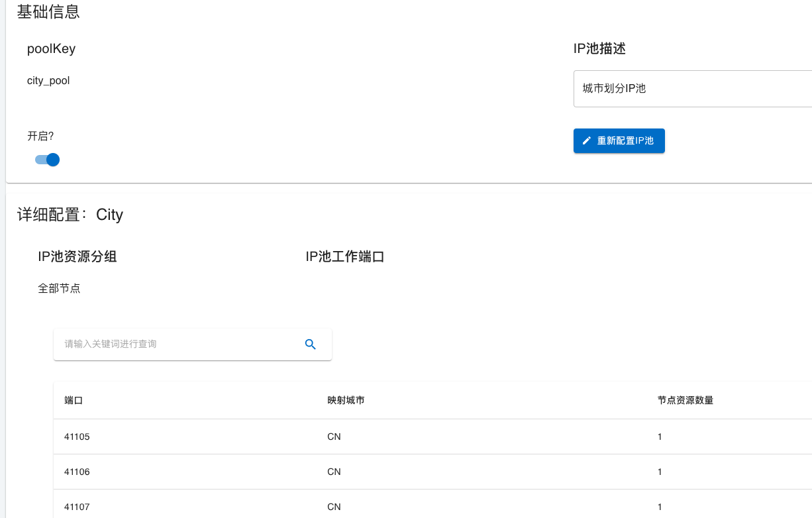Click the 全部节点 resource group value
The image size is (812, 518).
tap(59, 289)
